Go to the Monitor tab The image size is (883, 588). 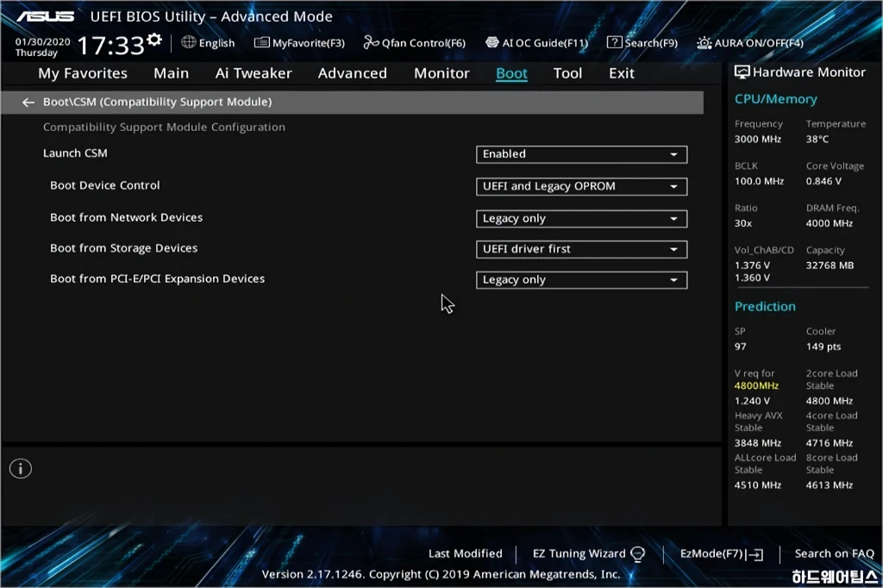[x=441, y=73]
